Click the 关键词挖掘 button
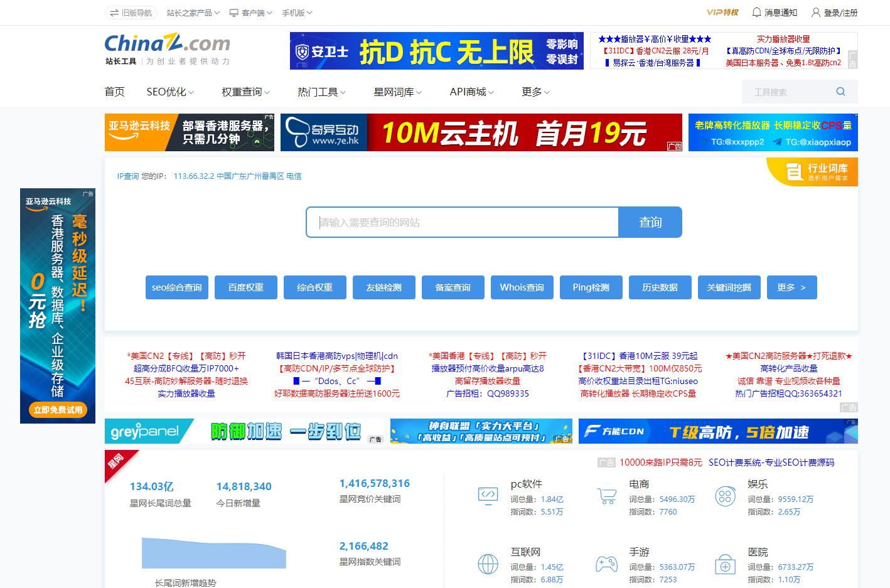 (x=729, y=287)
